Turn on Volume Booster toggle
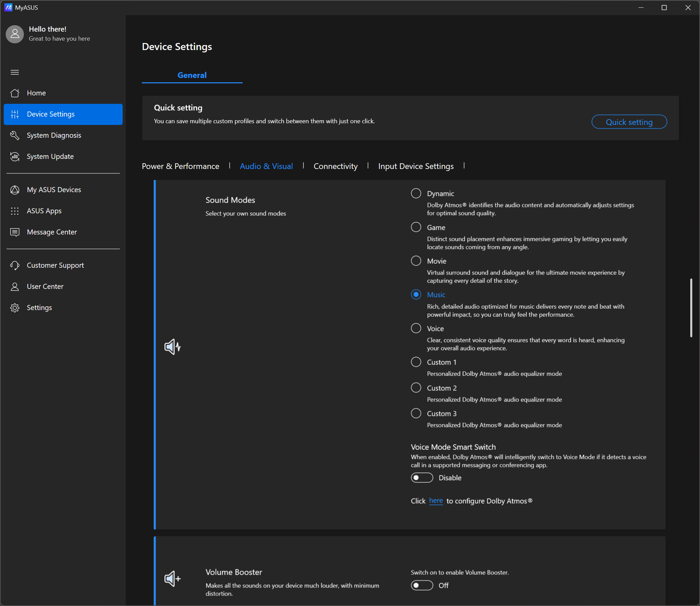 (x=421, y=585)
